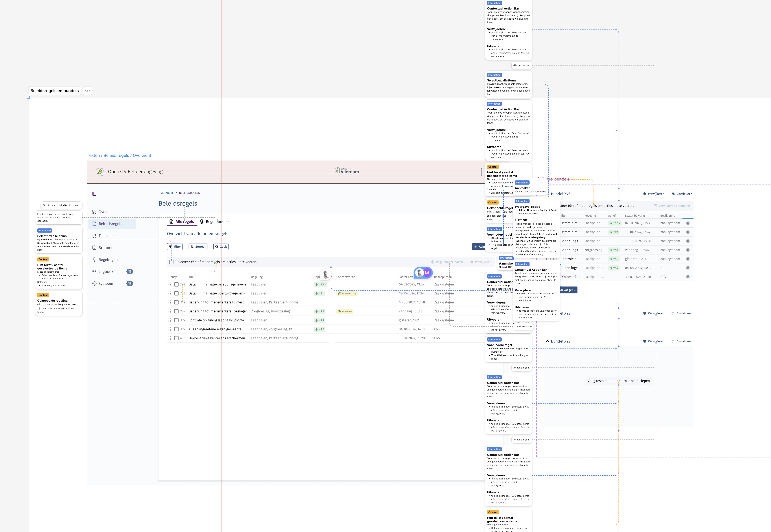Click the Bronnen database icon in sidebar
The width and height of the screenshot is (771, 532).
point(94,248)
